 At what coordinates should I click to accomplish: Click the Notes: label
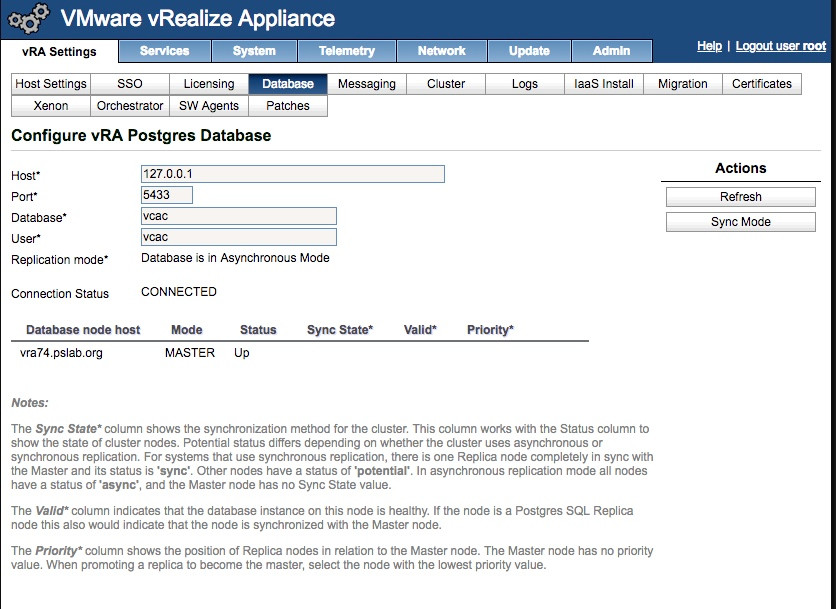(x=30, y=403)
